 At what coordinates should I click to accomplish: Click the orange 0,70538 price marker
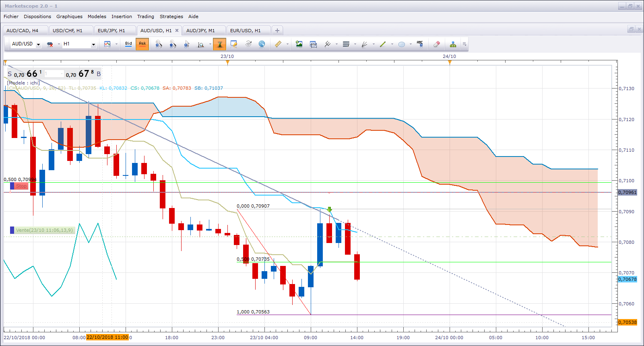pyautogui.click(x=627, y=322)
